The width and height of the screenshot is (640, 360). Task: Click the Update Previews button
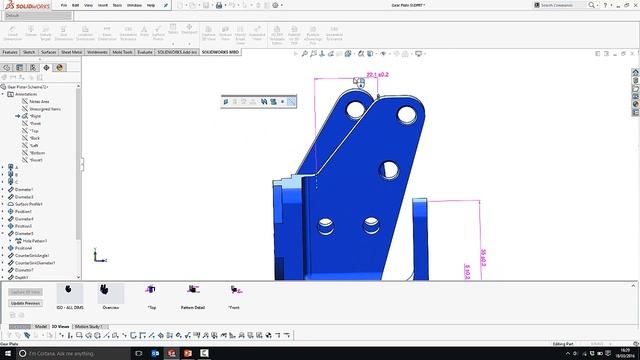pyautogui.click(x=25, y=303)
